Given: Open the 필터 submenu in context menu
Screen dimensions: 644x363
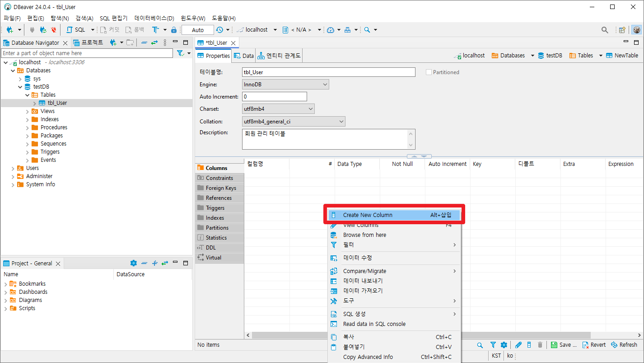Looking at the screenshot, I should 394,245.
